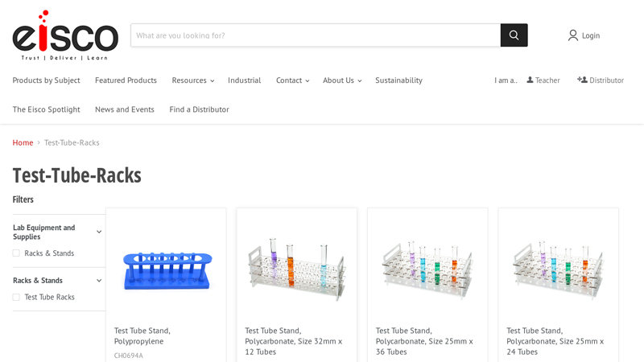Click the breadcrumb separator chevron icon

(x=39, y=143)
